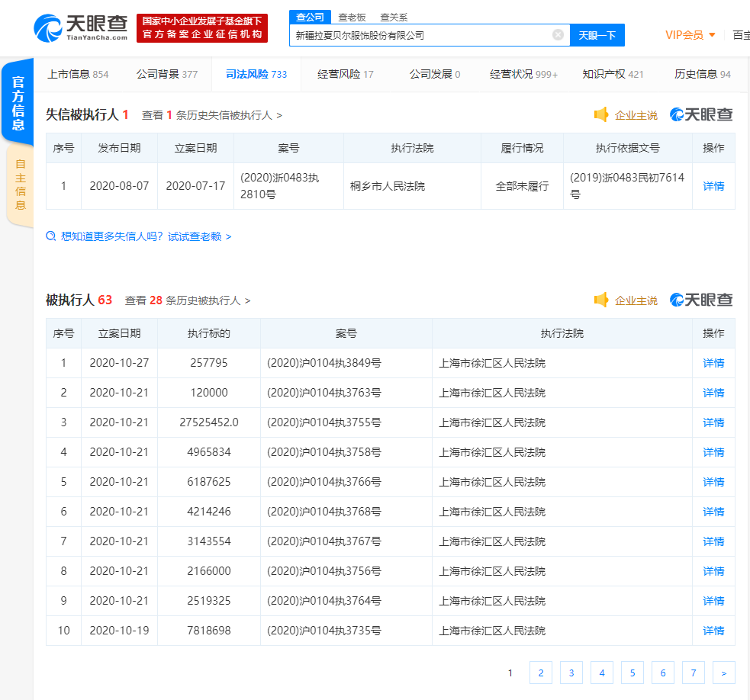Go to page 4 of results
The width and height of the screenshot is (750, 700).
(x=602, y=673)
